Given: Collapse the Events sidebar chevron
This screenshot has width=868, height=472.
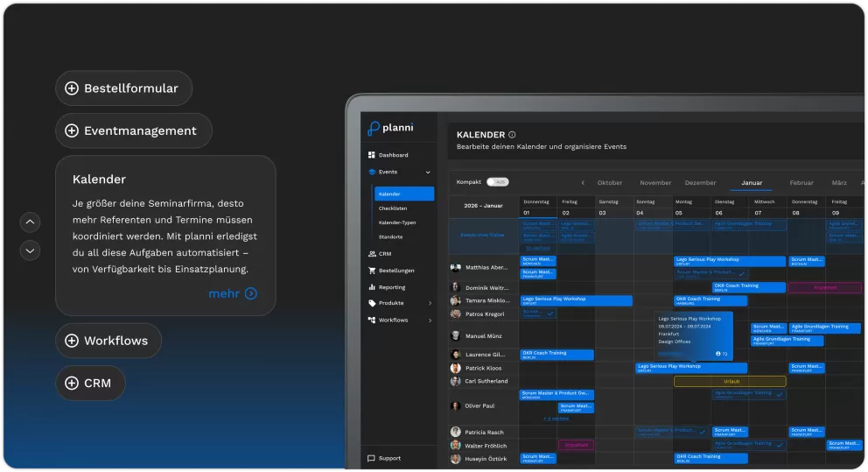Looking at the screenshot, I should pyautogui.click(x=428, y=173).
